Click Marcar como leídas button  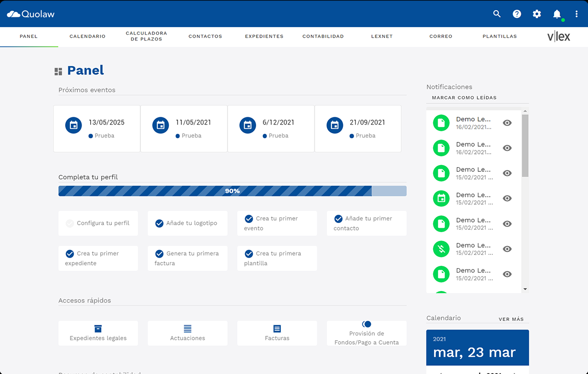point(464,98)
